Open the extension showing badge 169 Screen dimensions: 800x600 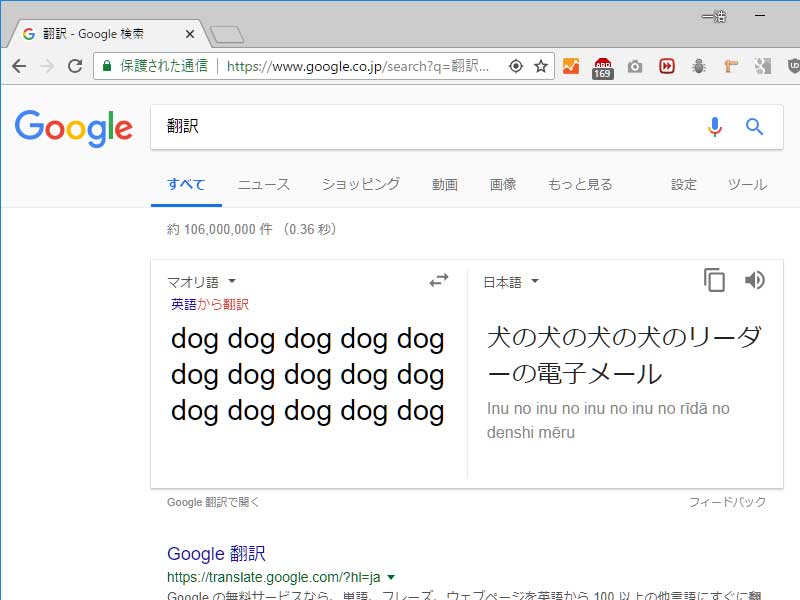[x=603, y=68]
